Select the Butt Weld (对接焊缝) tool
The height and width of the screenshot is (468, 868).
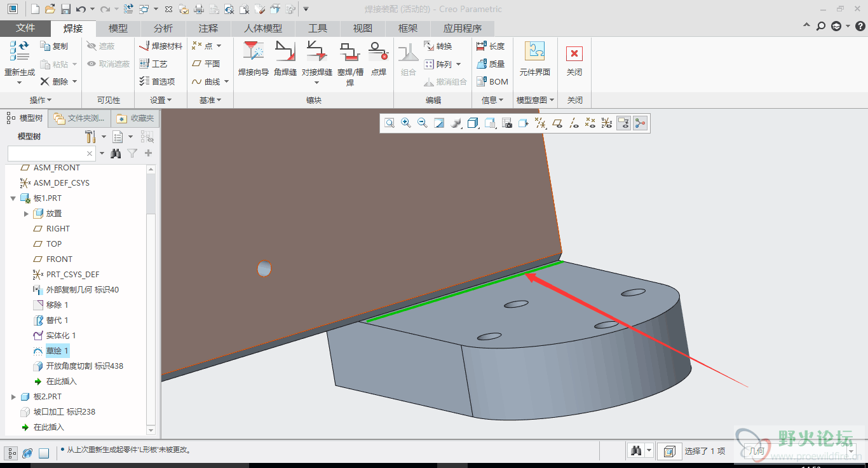tap(316, 59)
